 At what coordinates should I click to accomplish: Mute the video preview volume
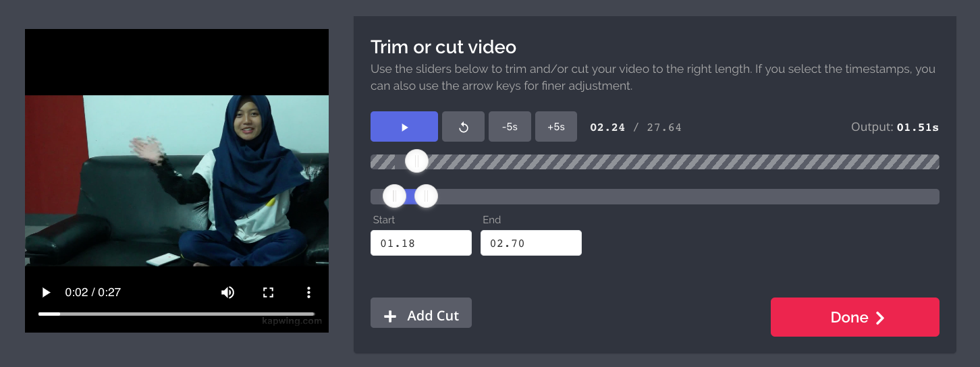228,292
